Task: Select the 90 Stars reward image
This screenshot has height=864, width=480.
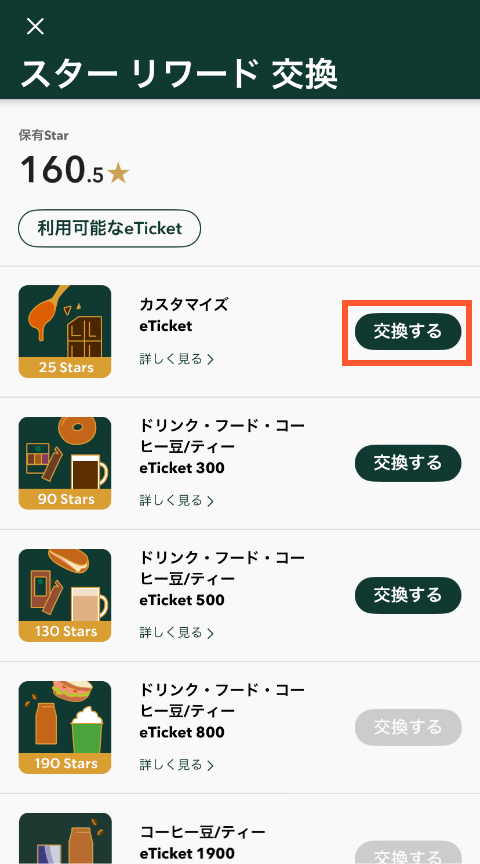Action: (65, 463)
